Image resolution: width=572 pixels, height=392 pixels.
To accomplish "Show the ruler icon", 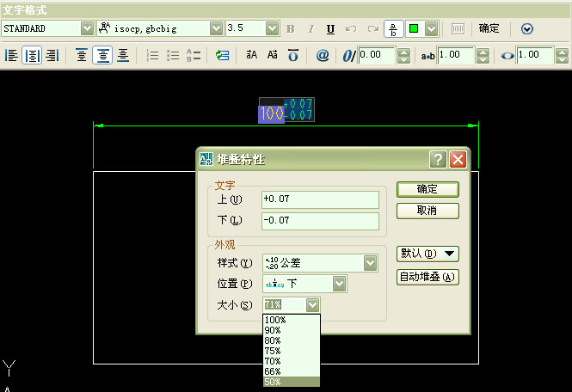I will (x=458, y=29).
